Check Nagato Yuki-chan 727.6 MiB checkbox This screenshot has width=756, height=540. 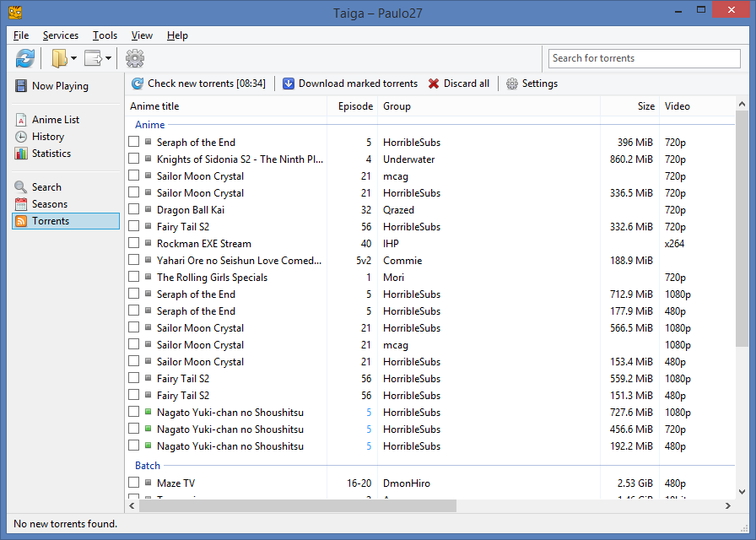(x=133, y=412)
